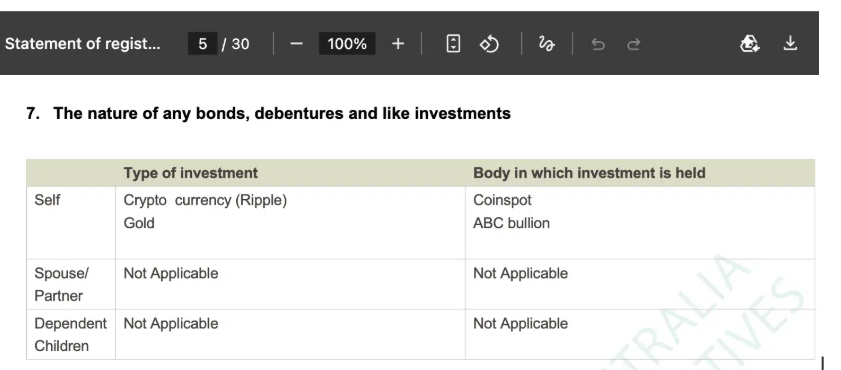Edit the current page number field

(203, 43)
